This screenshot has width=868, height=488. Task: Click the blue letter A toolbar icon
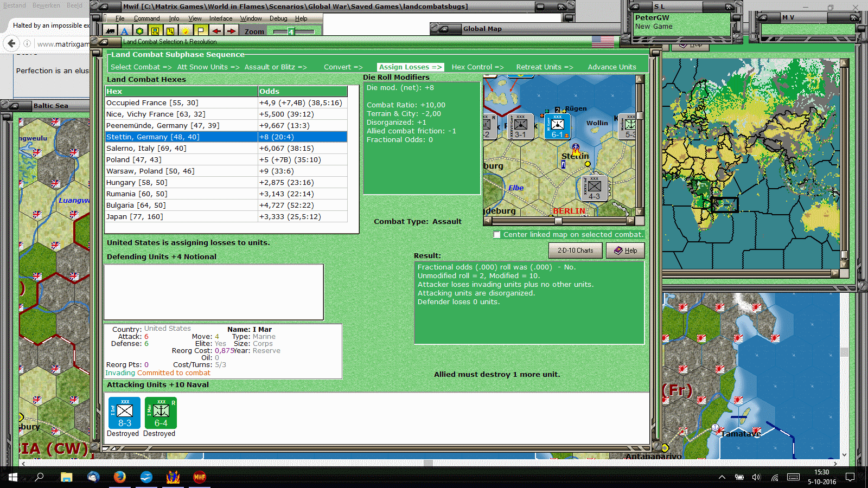point(125,31)
